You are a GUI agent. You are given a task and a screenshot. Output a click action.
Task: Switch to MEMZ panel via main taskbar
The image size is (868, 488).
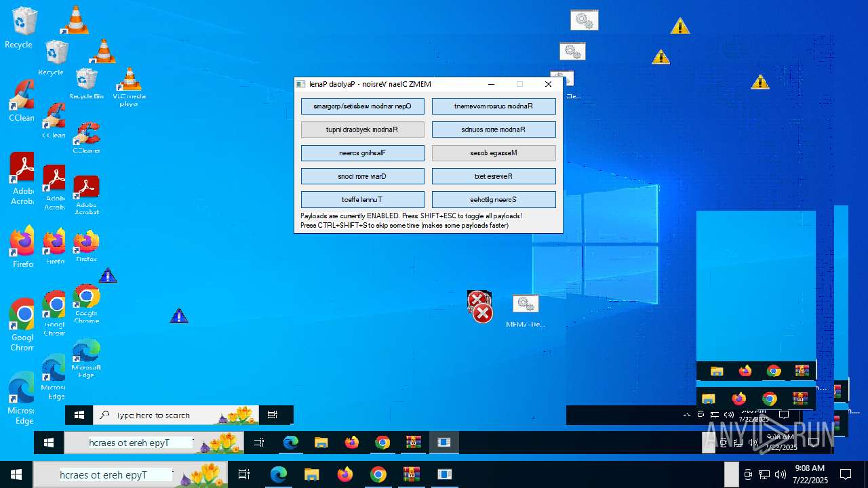tap(444, 474)
